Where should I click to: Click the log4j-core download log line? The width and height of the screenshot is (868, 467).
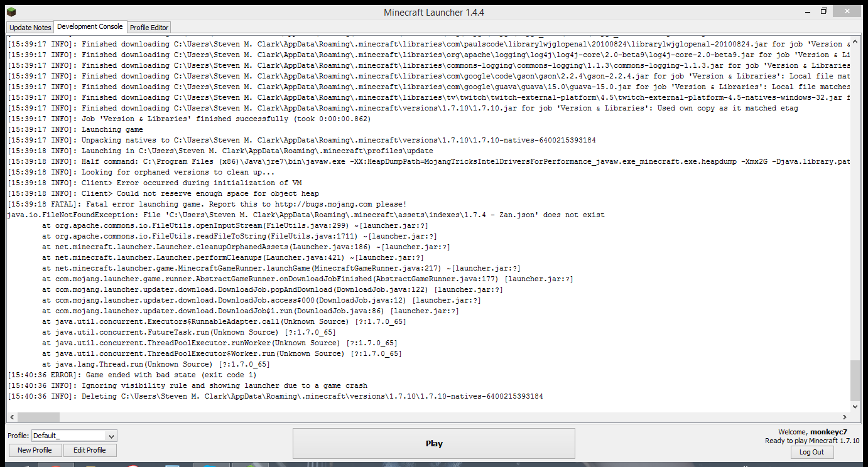click(x=428, y=55)
